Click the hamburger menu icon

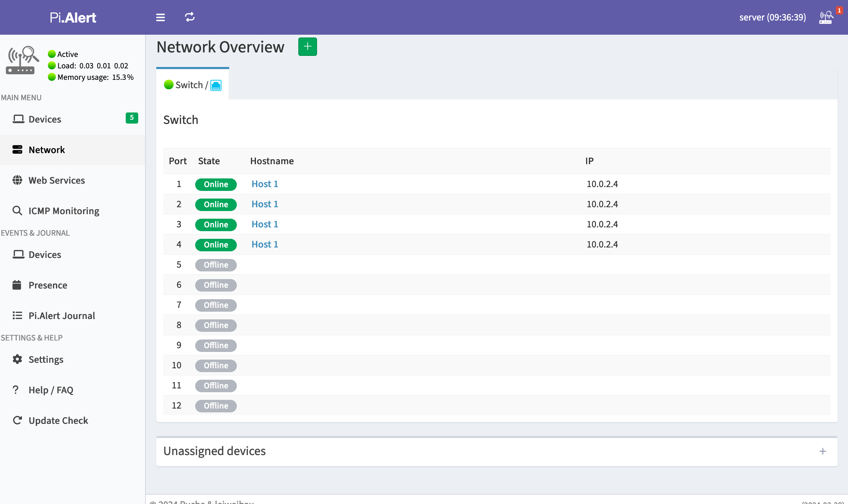[x=160, y=17]
